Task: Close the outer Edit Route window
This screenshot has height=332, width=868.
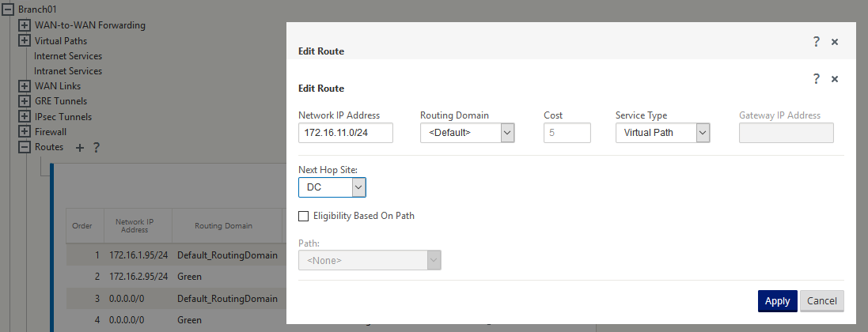Action: pyautogui.click(x=835, y=41)
